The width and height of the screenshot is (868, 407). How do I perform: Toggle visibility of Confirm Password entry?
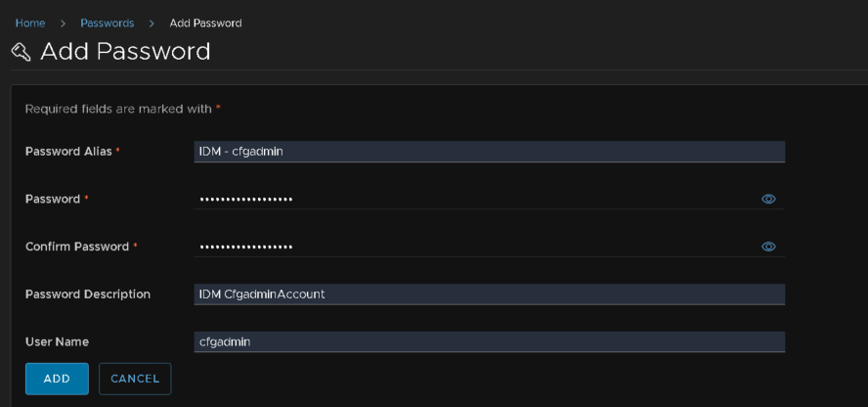(x=768, y=247)
